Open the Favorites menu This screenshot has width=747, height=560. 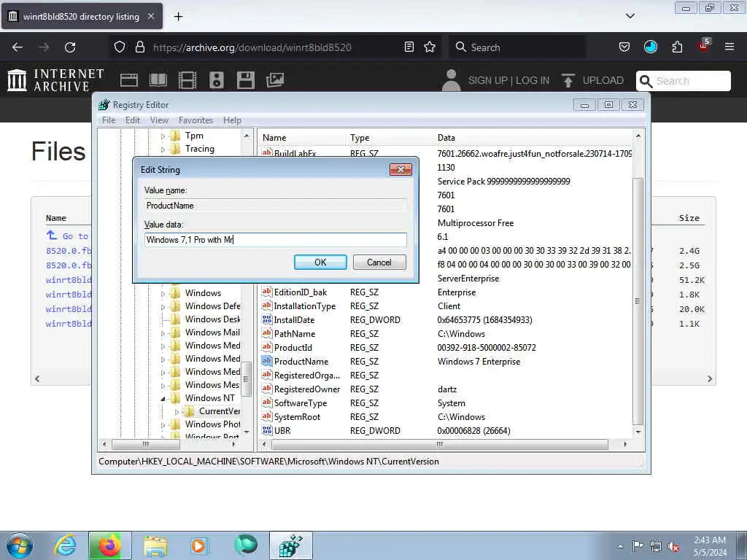click(x=196, y=120)
